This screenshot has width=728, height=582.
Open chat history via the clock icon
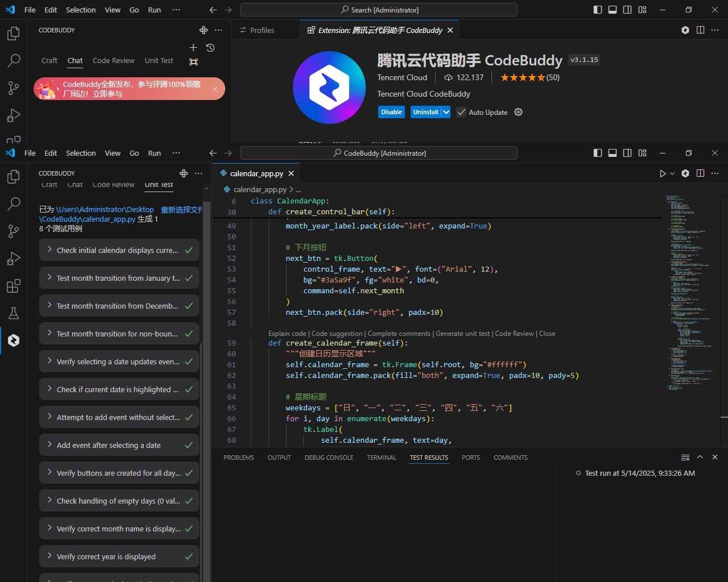pyautogui.click(x=210, y=48)
